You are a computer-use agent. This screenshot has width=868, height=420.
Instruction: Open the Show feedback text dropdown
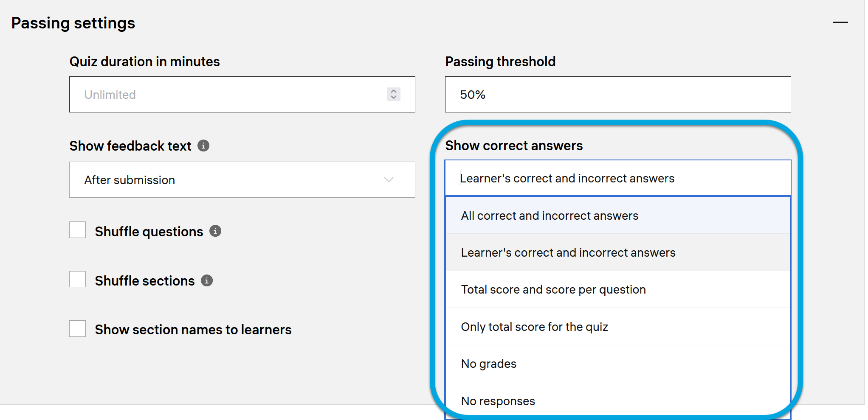tap(242, 180)
